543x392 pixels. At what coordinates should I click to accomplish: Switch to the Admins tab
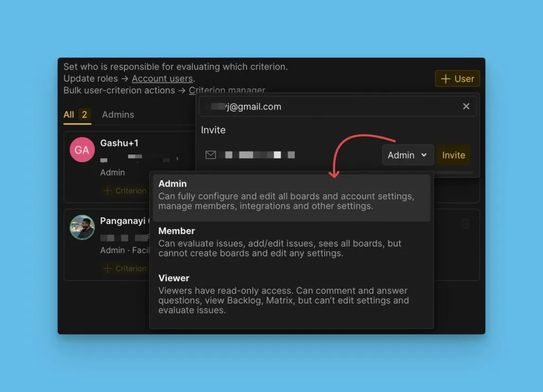click(x=118, y=115)
